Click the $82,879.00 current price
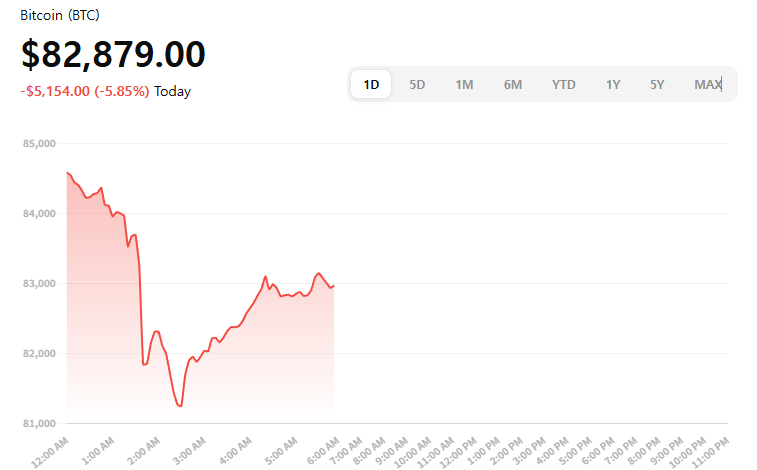 pyautogui.click(x=113, y=54)
